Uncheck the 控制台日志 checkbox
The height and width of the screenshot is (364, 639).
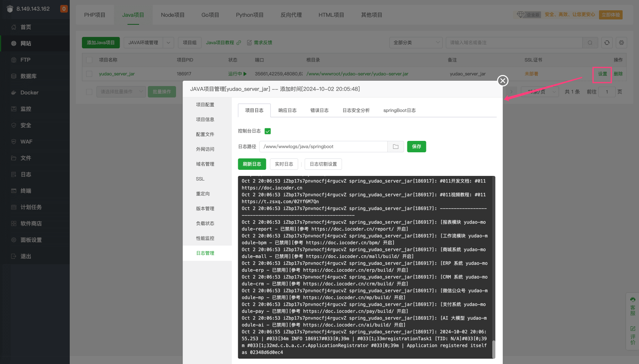point(267,131)
